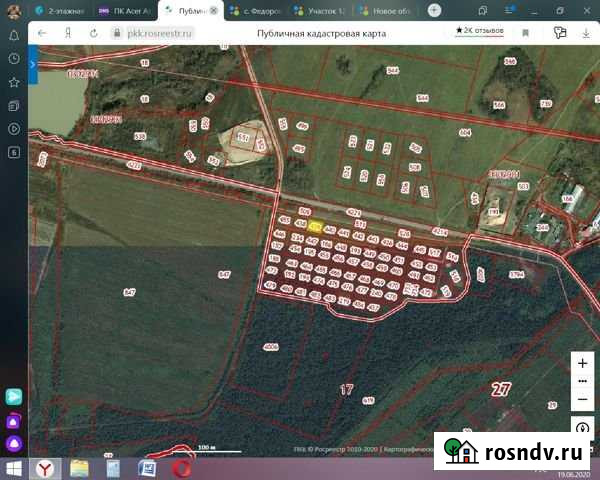
Task: Click the pkk.rosreestr.ru address field
Action: click(160, 32)
